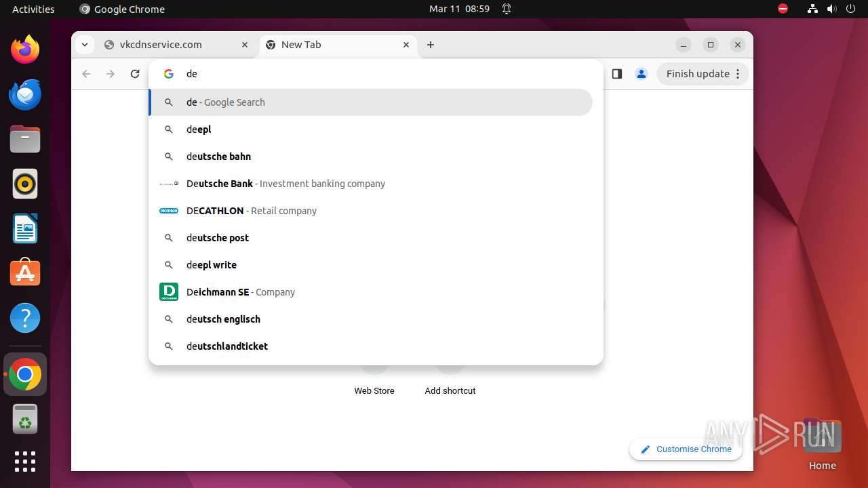Click the volume icon in system tray
The height and width of the screenshot is (488, 868).
831,9
